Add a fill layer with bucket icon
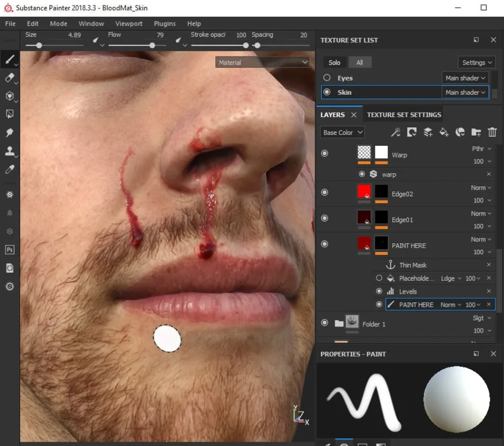This screenshot has height=446, width=504. (444, 132)
